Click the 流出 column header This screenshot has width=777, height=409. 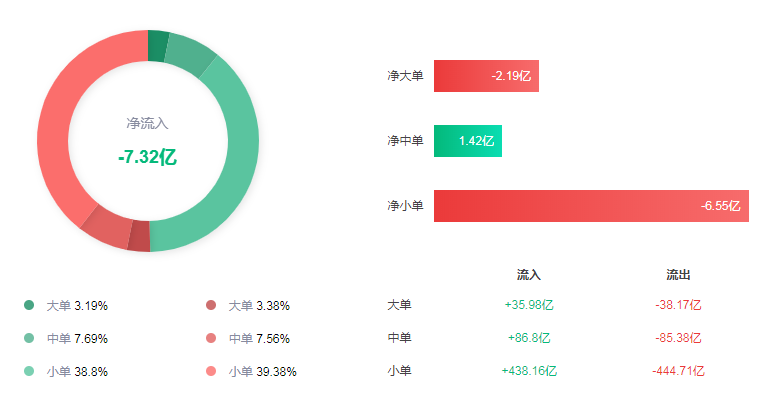tap(679, 275)
